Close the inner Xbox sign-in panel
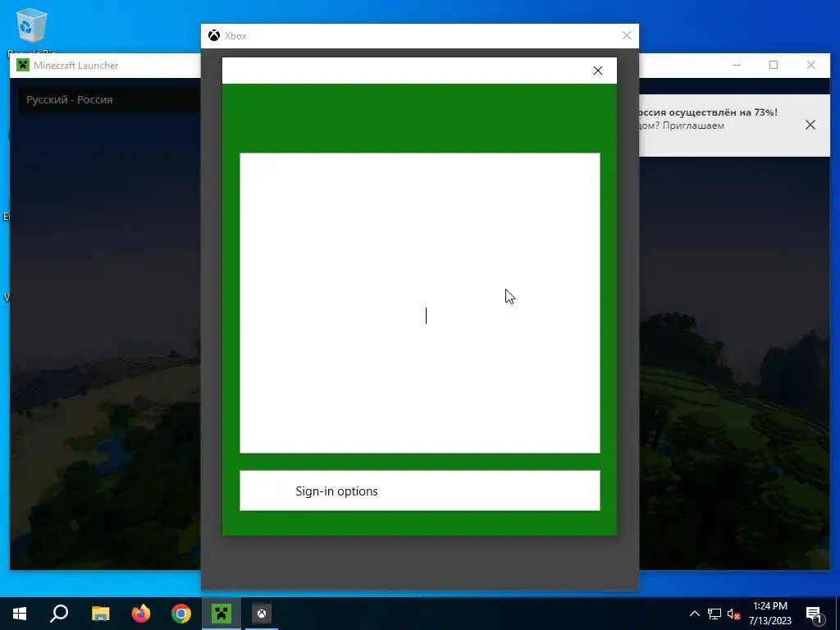The width and height of the screenshot is (840, 630). coord(598,71)
